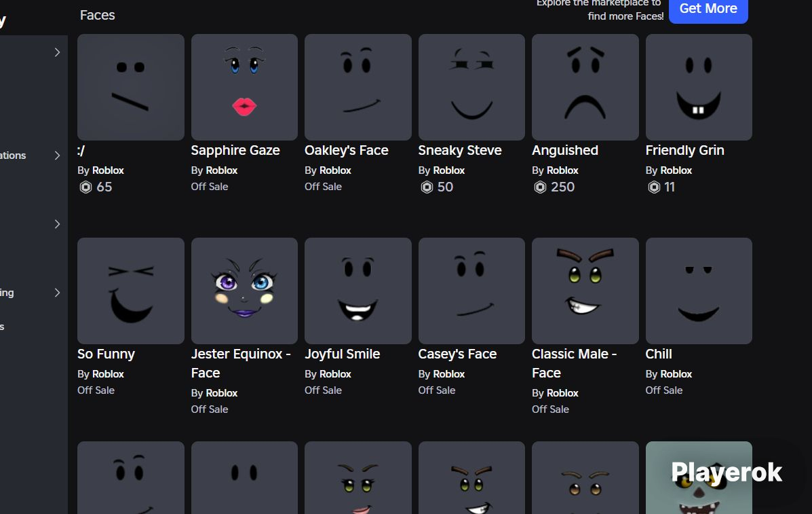812x514 pixels.
Task: Expand the sidebar chevron beside 'ing'
Action: [57, 293]
